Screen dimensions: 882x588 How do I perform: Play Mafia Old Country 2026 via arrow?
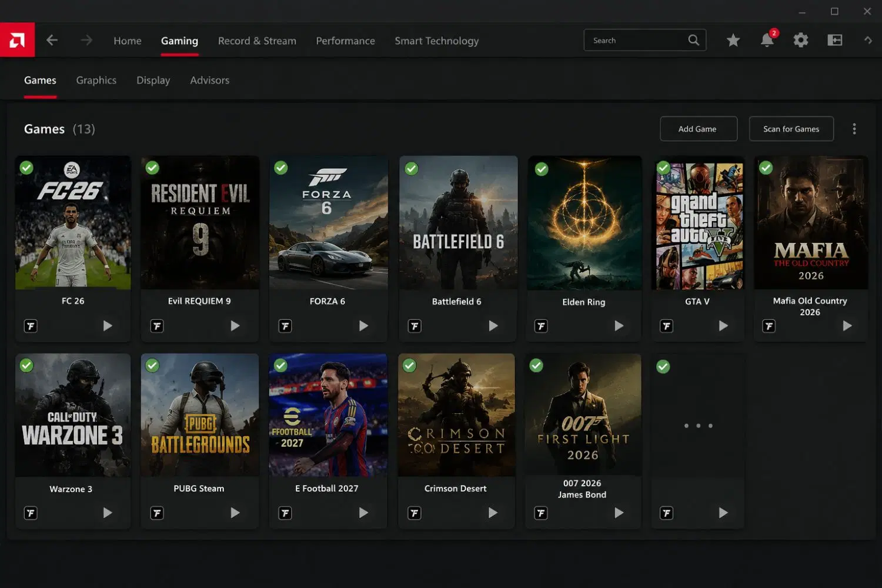tap(847, 326)
